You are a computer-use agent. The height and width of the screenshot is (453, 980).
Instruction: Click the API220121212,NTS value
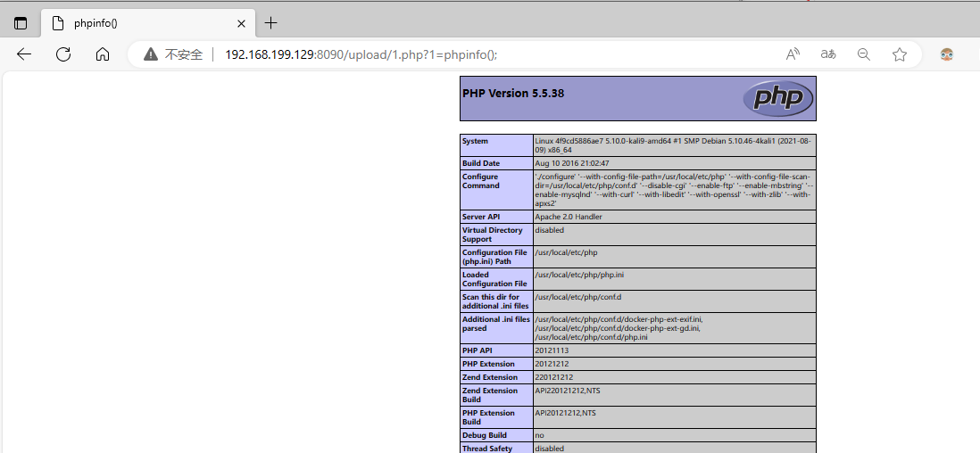[x=568, y=391]
